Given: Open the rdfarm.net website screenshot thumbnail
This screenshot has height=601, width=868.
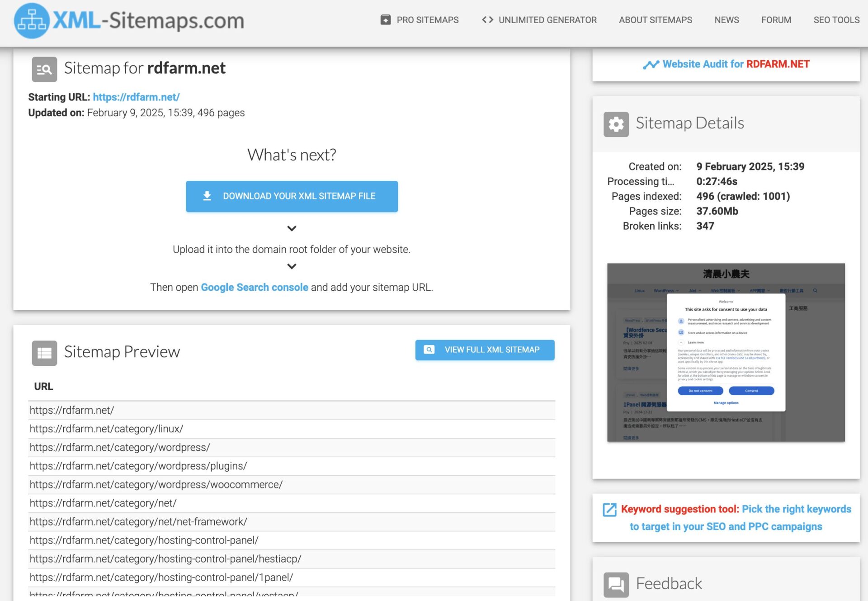Looking at the screenshot, I should [726, 352].
